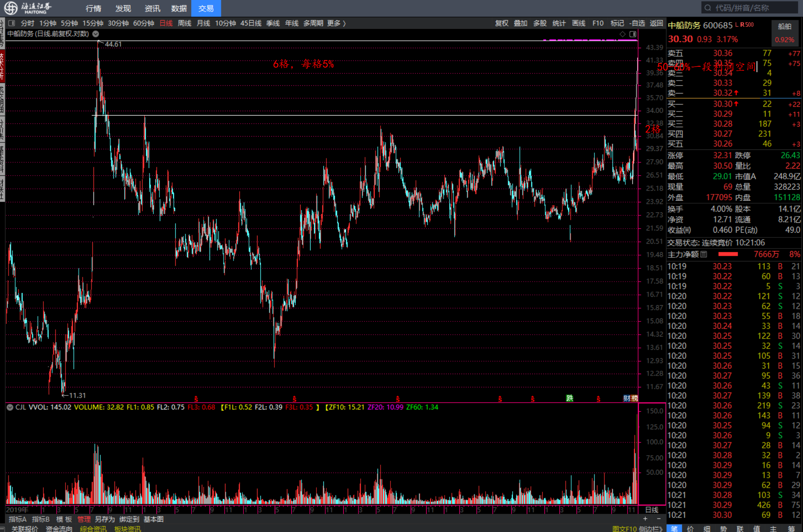Toggle the right info panel icon

pos(633,34)
